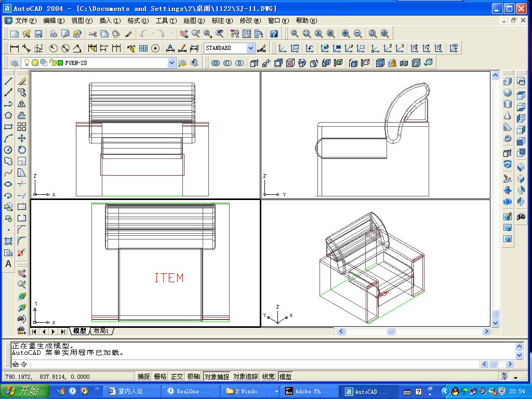Switch to the 布局1 layout tab
This screenshot has height=399, width=532.
(x=101, y=331)
